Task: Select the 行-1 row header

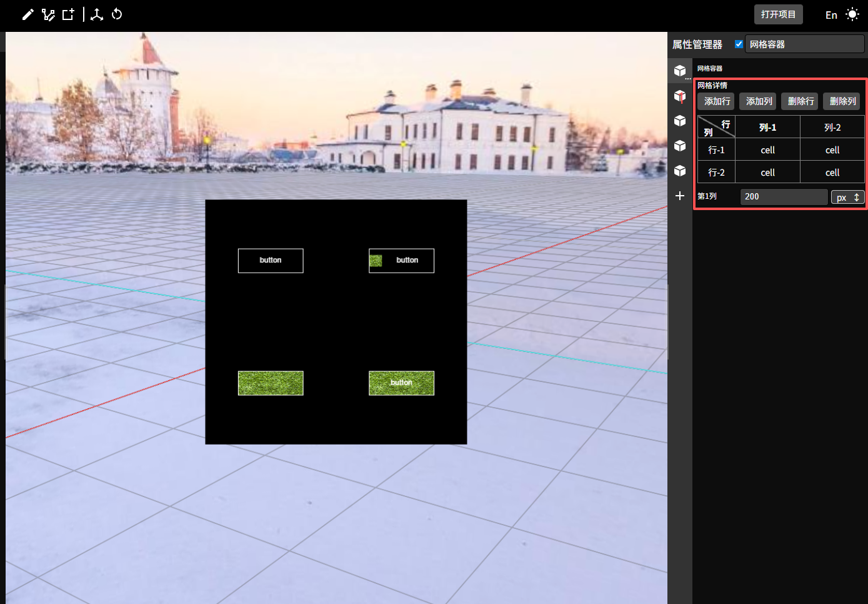Action: pyautogui.click(x=716, y=149)
